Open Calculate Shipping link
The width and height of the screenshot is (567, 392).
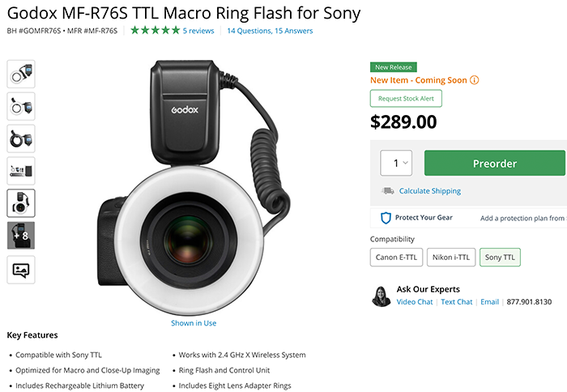point(430,191)
